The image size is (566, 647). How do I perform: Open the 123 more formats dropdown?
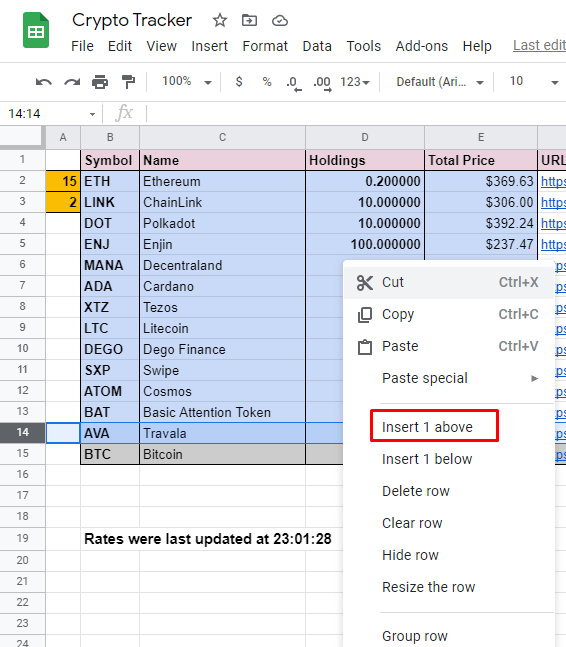point(354,82)
